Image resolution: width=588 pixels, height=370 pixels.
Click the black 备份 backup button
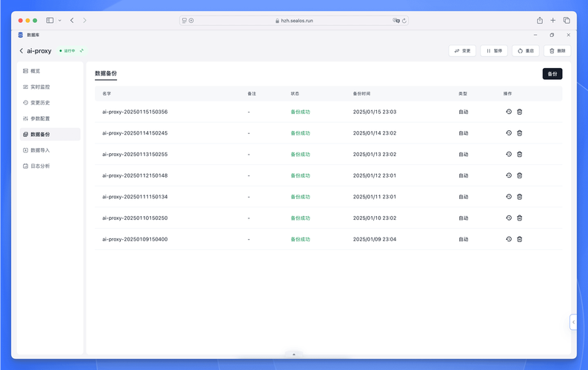(552, 74)
